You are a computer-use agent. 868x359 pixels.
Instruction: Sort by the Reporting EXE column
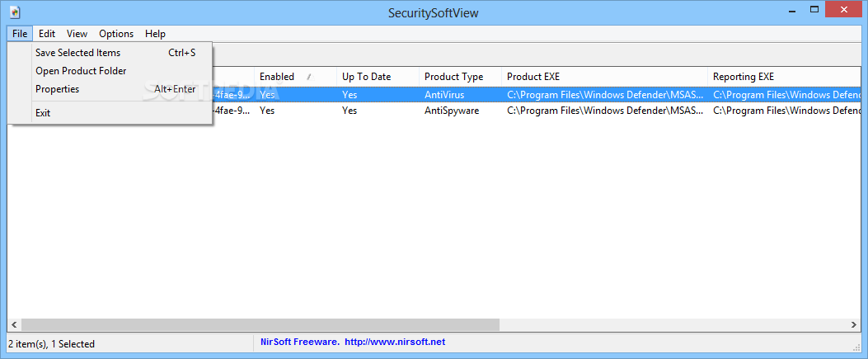[784, 77]
